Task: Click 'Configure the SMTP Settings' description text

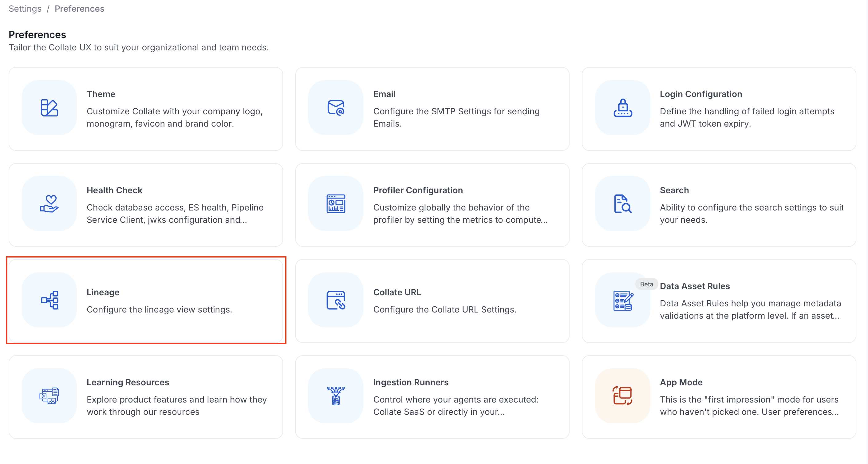Action: (x=456, y=117)
